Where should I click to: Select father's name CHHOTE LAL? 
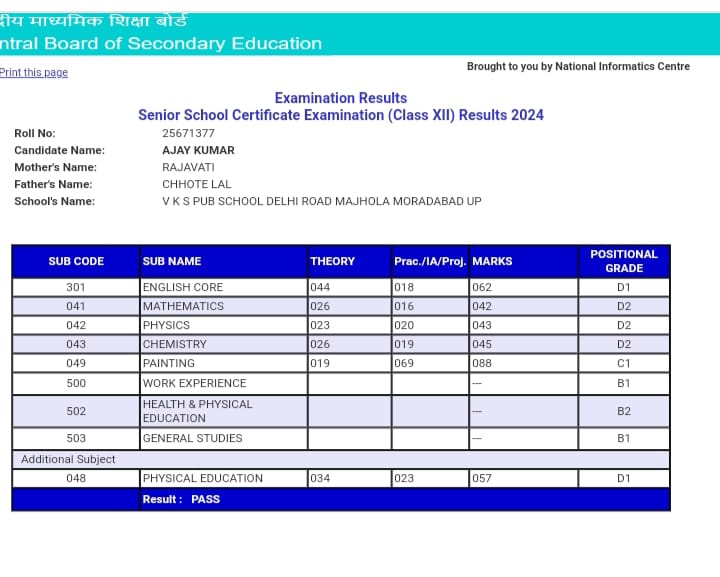click(197, 184)
